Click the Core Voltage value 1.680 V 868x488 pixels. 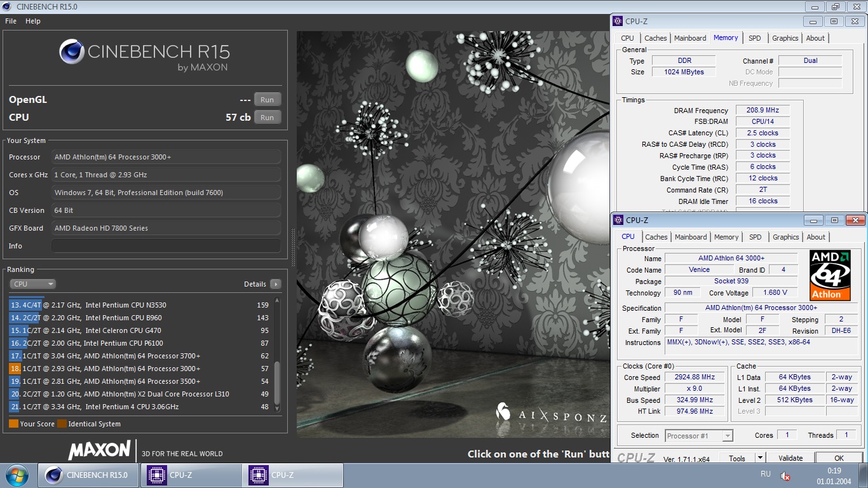[x=775, y=292]
